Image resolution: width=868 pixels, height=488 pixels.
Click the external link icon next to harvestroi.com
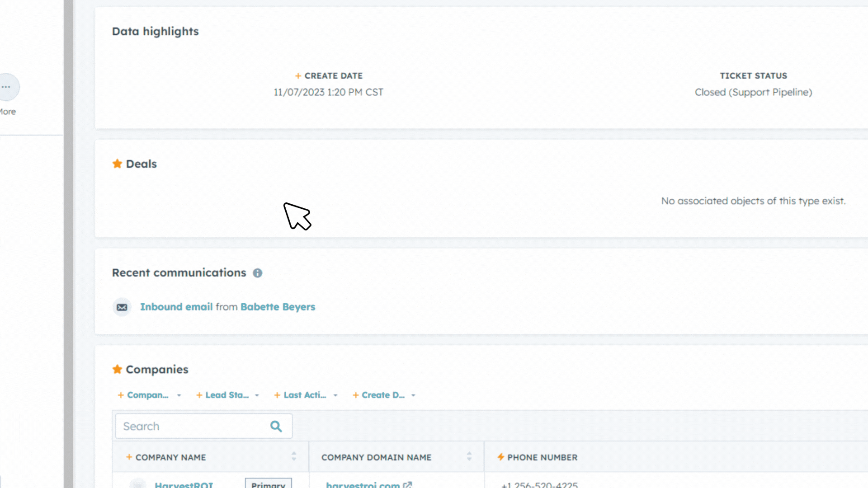(408, 484)
